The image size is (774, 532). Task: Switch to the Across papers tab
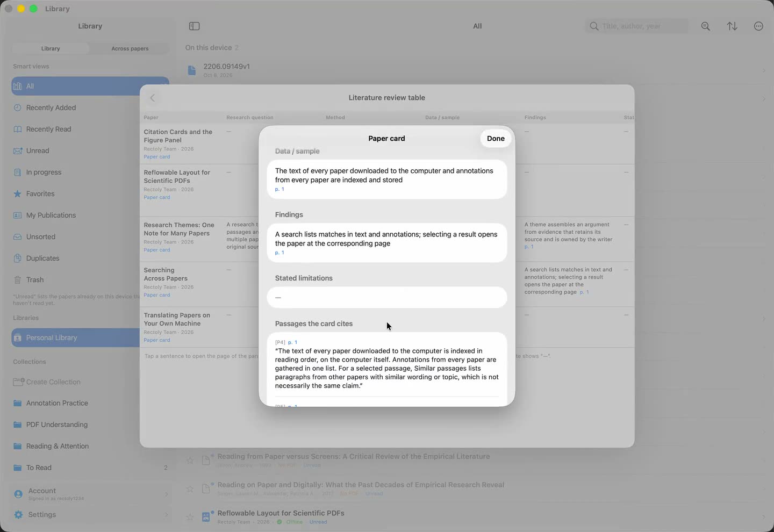(130, 48)
